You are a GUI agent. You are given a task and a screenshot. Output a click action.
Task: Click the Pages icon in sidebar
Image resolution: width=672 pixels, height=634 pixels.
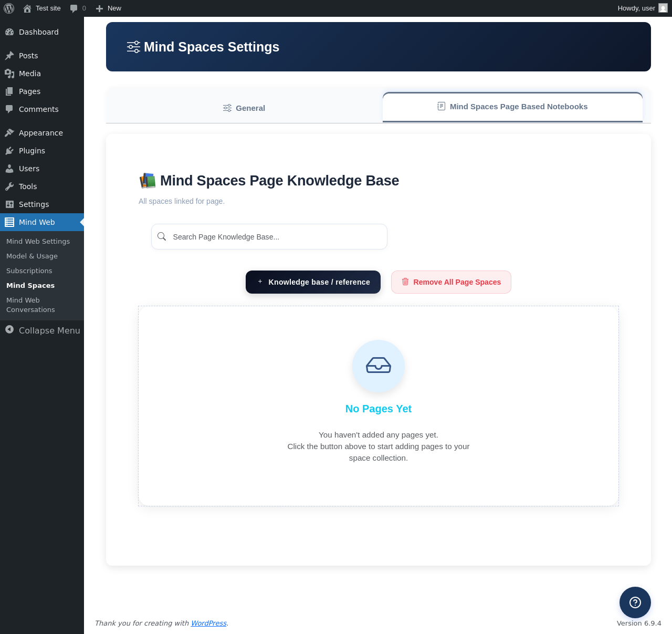[9, 91]
